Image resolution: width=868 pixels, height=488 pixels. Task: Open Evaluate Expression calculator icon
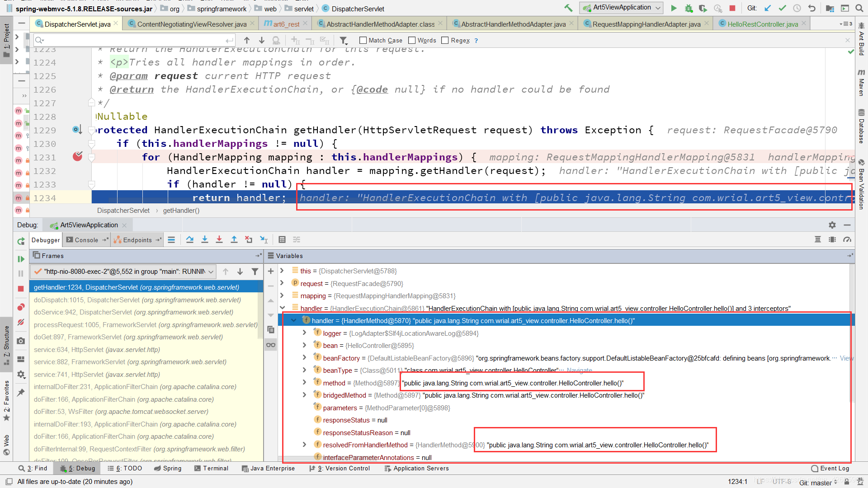(282, 239)
